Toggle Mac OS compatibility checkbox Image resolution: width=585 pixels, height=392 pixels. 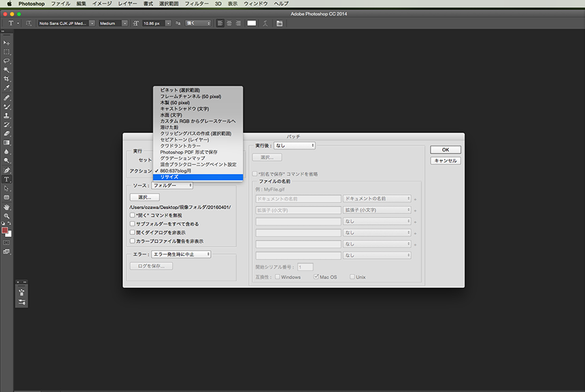click(x=316, y=277)
